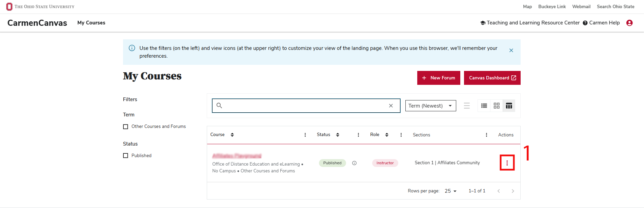
Task: Click the New Forum button
Action: [439, 78]
